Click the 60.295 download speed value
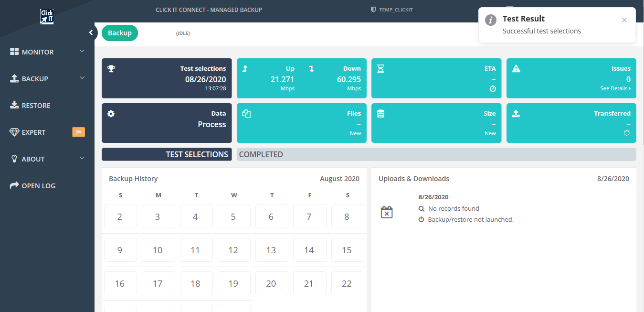This screenshot has height=312, width=644. (349, 79)
